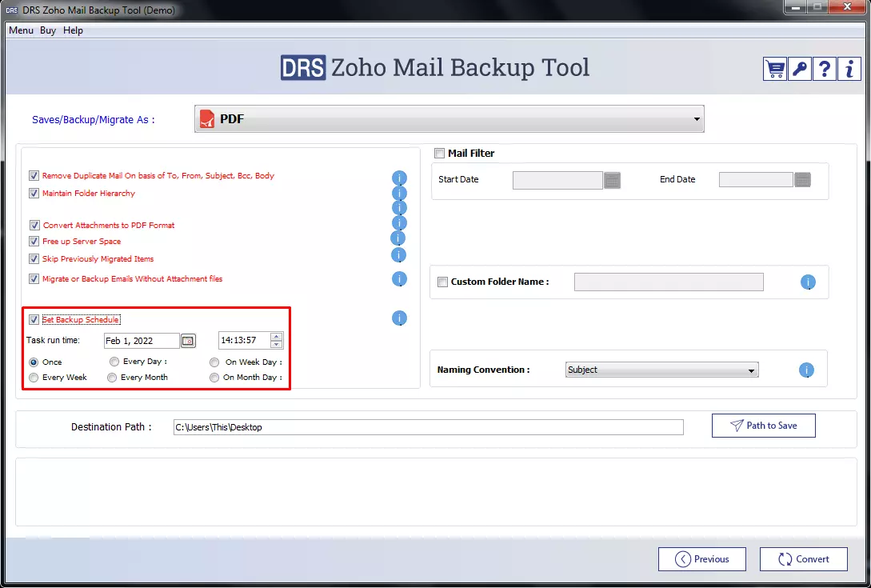Click the key activation icon
Viewport: 871px width, 588px height.
pos(799,69)
